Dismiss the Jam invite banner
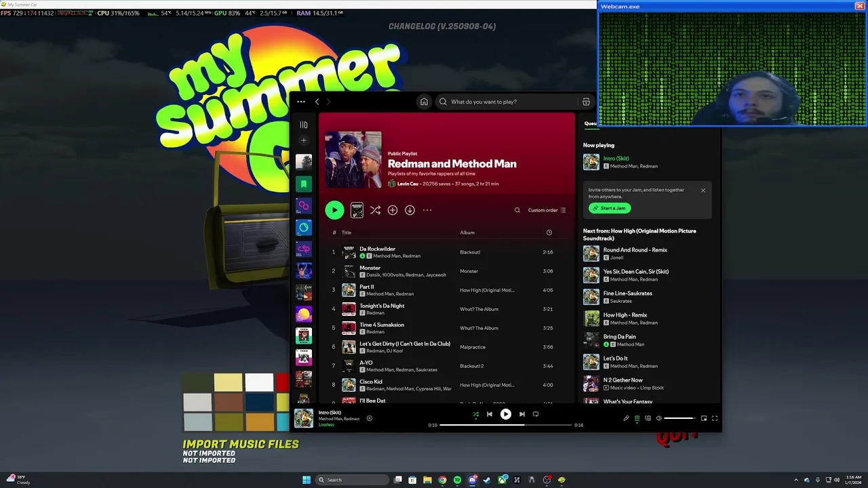The height and width of the screenshot is (488, 868). [703, 190]
